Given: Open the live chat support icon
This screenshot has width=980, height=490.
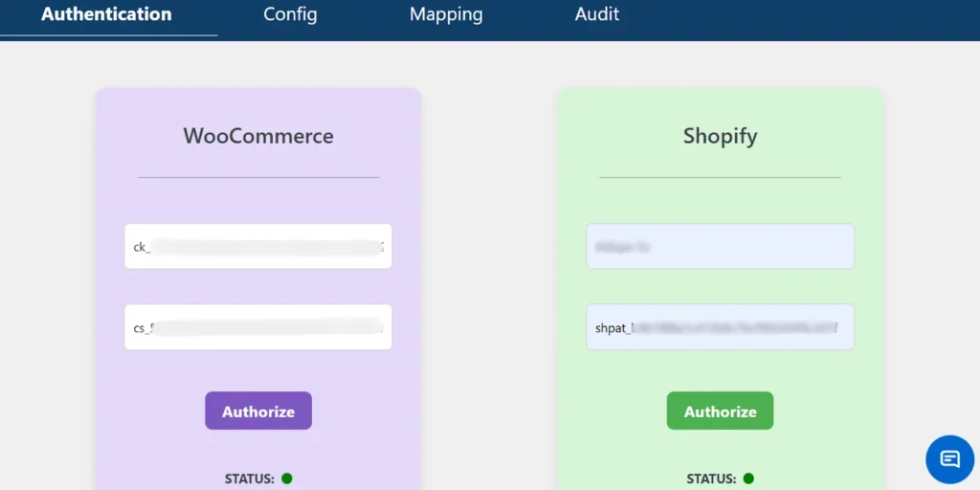Looking at the screenshot, I should 949,458.
